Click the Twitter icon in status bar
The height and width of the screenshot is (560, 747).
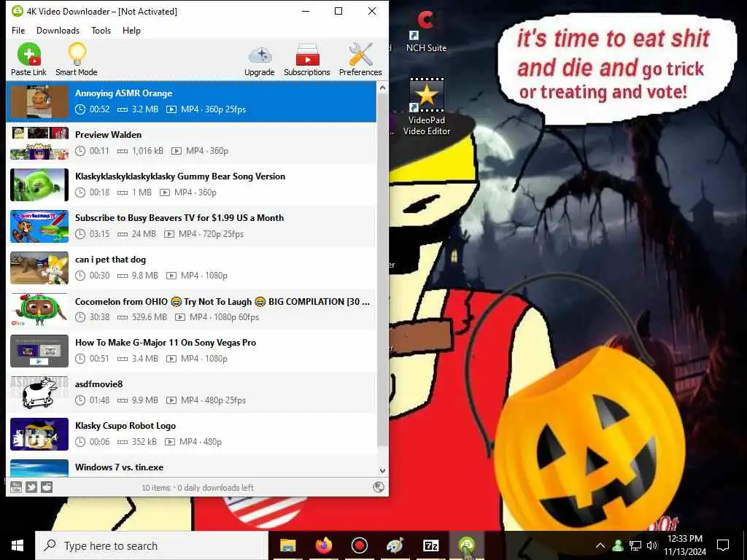31,487
